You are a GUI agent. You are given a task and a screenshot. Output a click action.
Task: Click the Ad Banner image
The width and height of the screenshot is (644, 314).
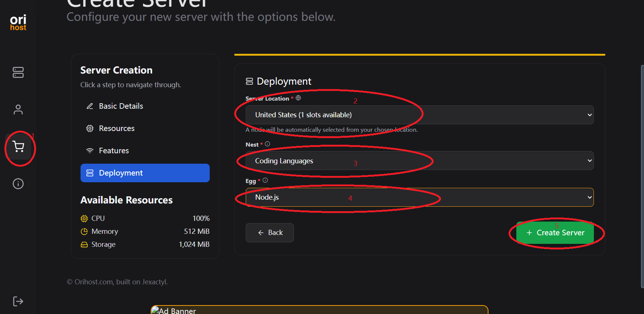pyautogui.click(x=319, y=310)
